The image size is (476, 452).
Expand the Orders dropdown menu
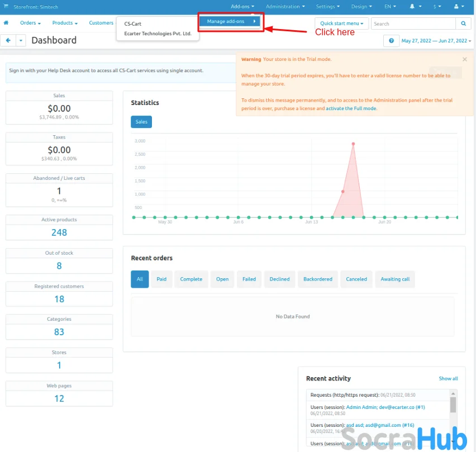pyautogui.click(x=30, y=23)
